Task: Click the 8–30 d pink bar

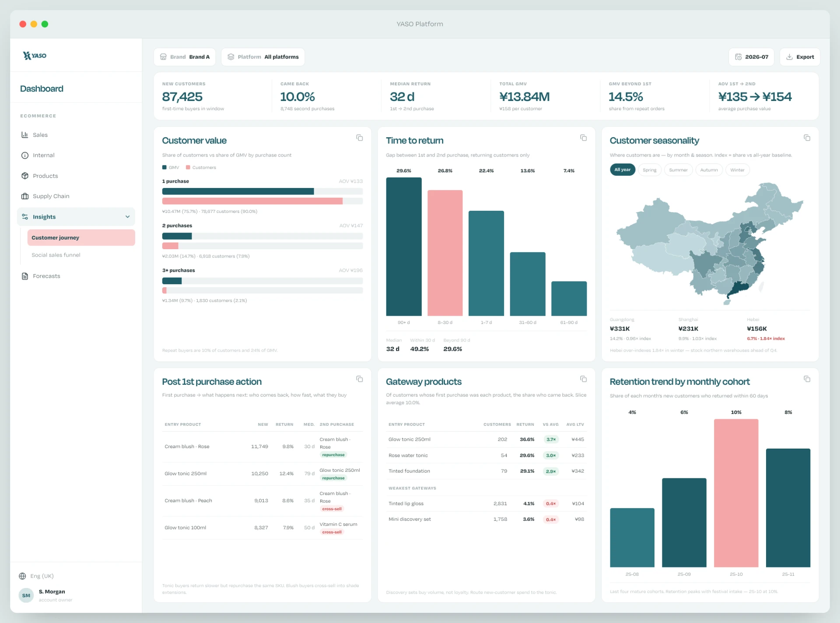Action: click(x=445, y=253)
